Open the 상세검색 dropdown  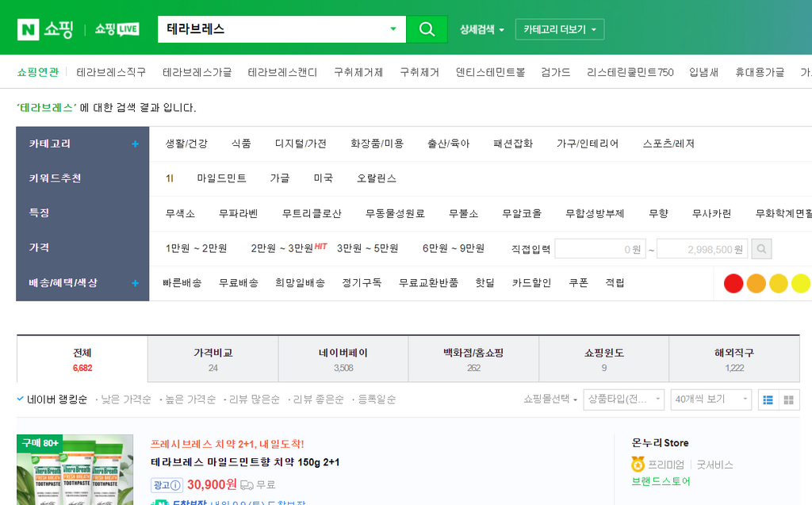[x=482, y=29]
